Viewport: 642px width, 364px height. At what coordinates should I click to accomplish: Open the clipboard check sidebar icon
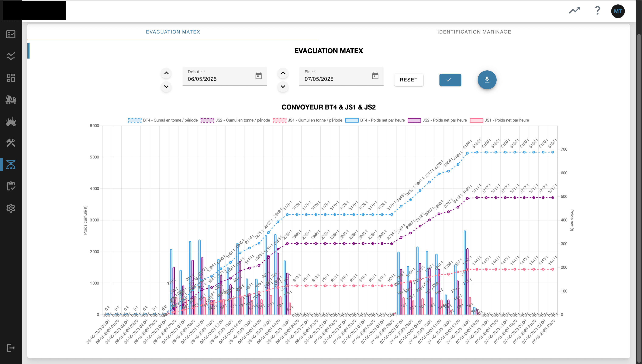click(11, 186)
